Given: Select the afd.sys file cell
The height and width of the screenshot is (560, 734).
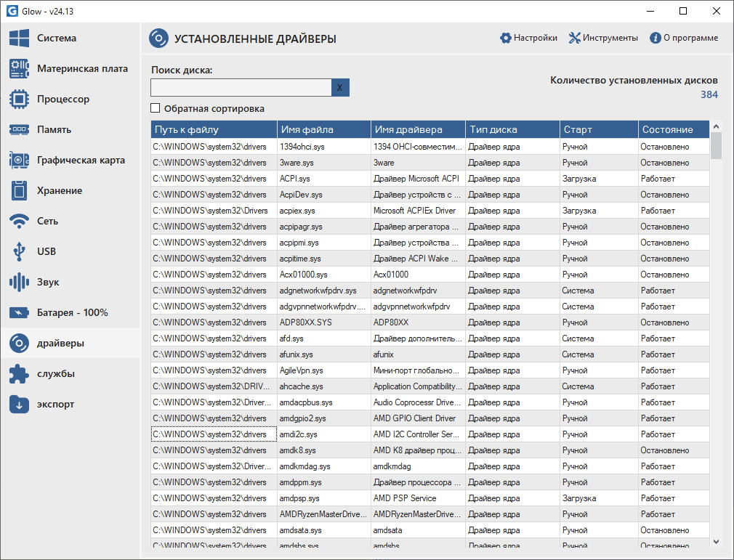Looking at the screenshot, I should (324, 338).
